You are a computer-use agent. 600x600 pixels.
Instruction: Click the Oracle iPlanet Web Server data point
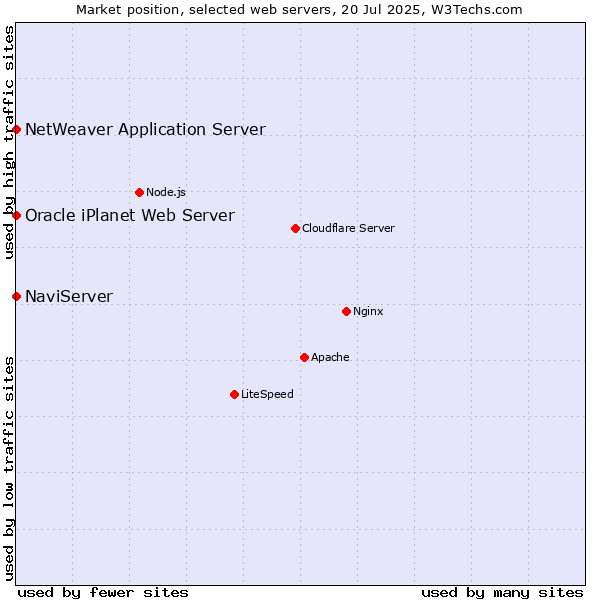pos(16,216)
